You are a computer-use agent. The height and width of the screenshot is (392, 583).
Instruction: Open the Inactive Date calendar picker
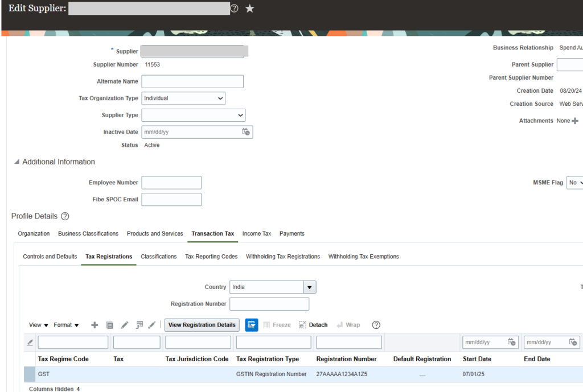tap(245, 132)
